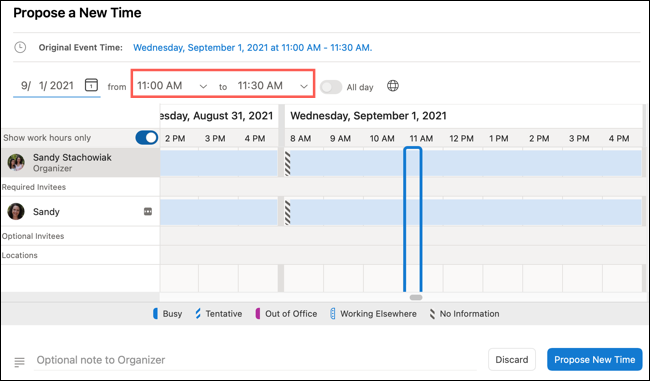The width and height of the screenshot is (650, 381).
Task: Turn off Show work hours only switch
Action: tap(147, 138)
